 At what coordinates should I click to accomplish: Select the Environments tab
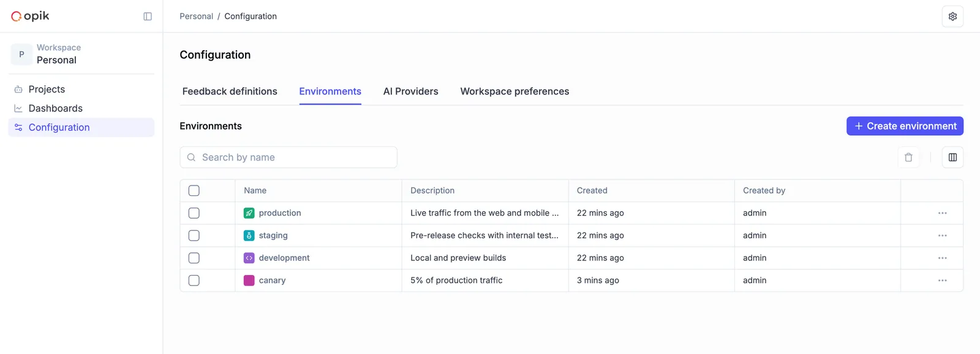pos(330,91)
